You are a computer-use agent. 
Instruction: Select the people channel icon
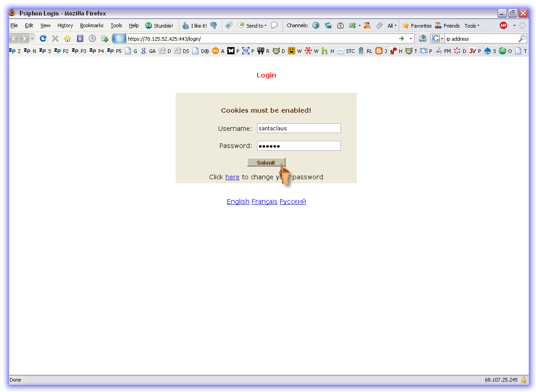(x=367, y=25)
